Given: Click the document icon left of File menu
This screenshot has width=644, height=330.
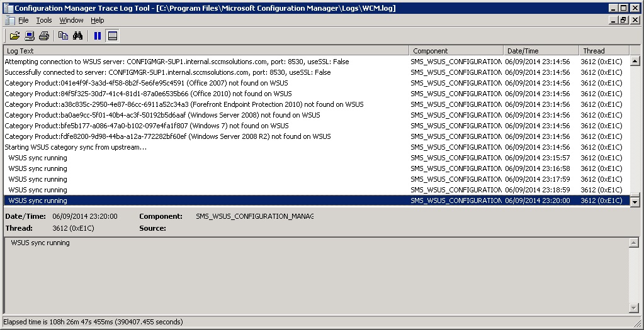Looking at the screenshot, I should [9, 20].
